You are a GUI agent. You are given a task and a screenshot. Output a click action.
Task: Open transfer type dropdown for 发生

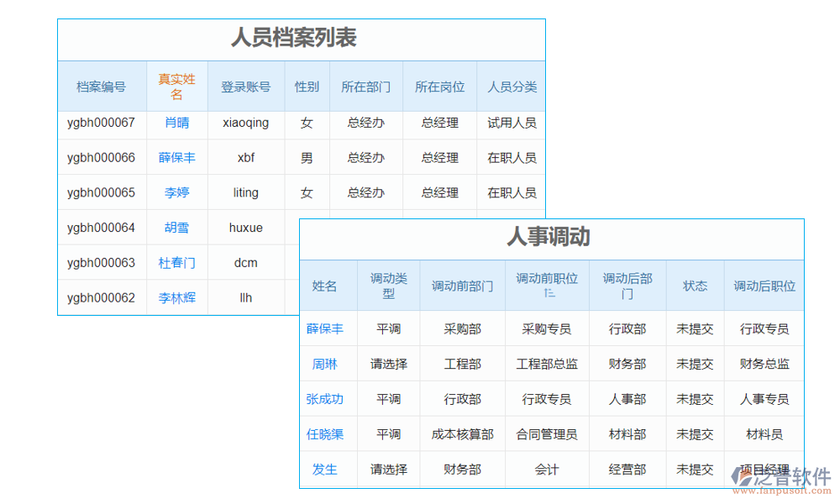point(389,470)
